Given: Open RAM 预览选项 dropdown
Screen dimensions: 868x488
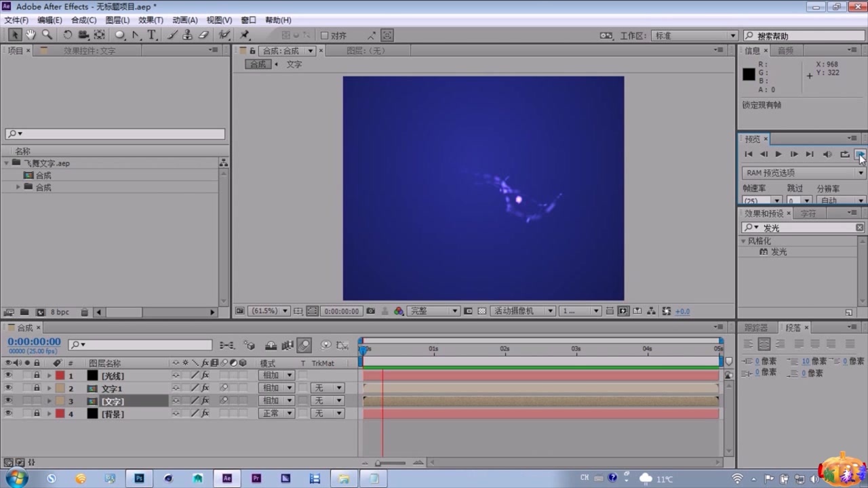Looking at the screenshot, I should pyautogui.click(x=804, y=173).
